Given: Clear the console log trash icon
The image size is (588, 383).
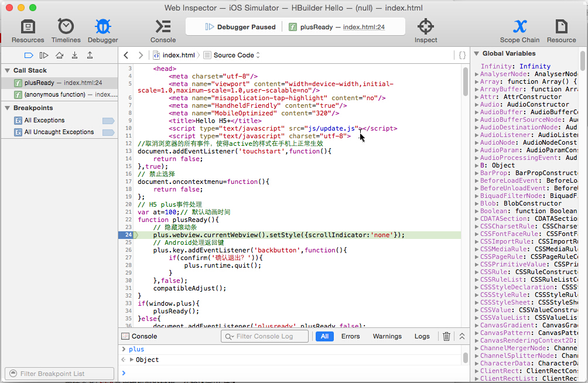Looking at the screenshot, I should tap(446, 336).
